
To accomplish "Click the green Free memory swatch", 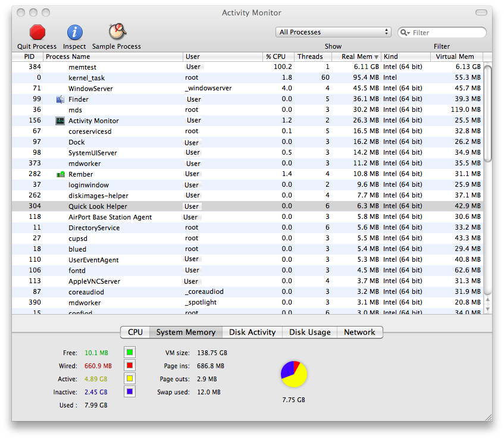I will pyautogui.click(x=130, y=352).
